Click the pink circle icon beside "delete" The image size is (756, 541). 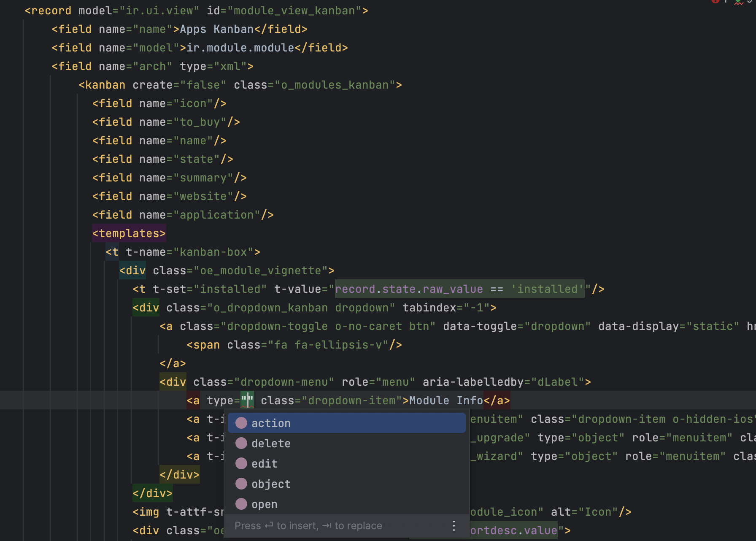click(x=241, y=443)
